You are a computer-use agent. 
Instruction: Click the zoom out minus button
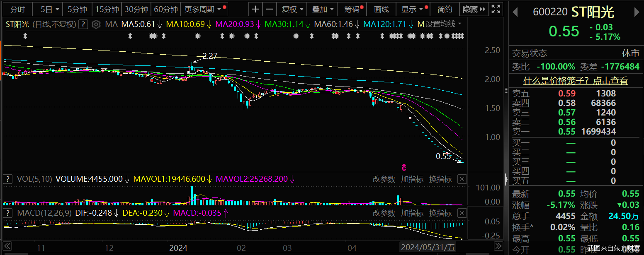click(270, 9)
